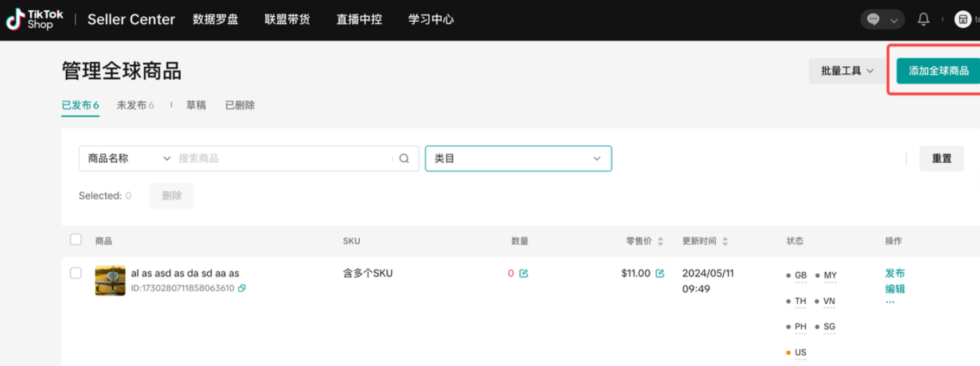This screenshot has height=366, width=980.
Task: Sort by 零售价 arrows
Action: 660,241
